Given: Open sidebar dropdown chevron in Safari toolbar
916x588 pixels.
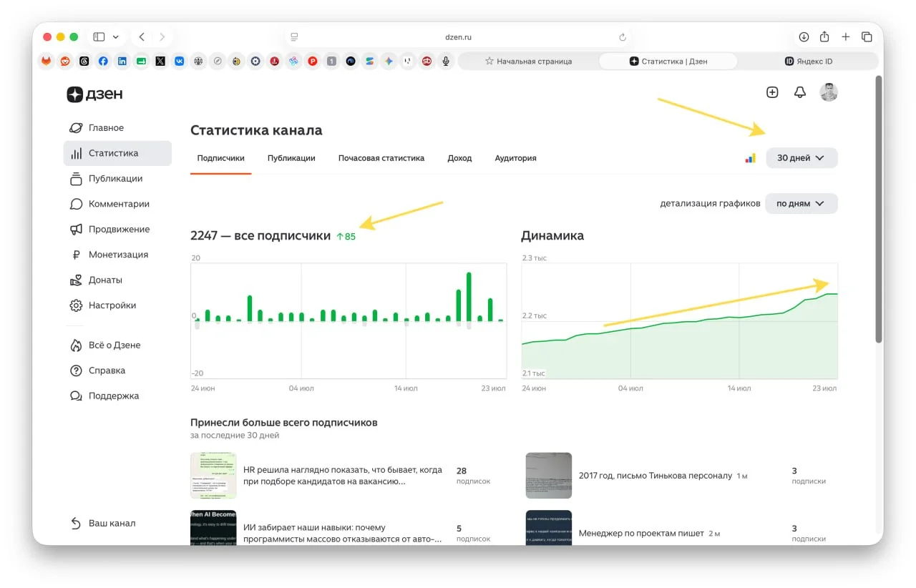Looking at the screenshot, I should click(116, 37).
